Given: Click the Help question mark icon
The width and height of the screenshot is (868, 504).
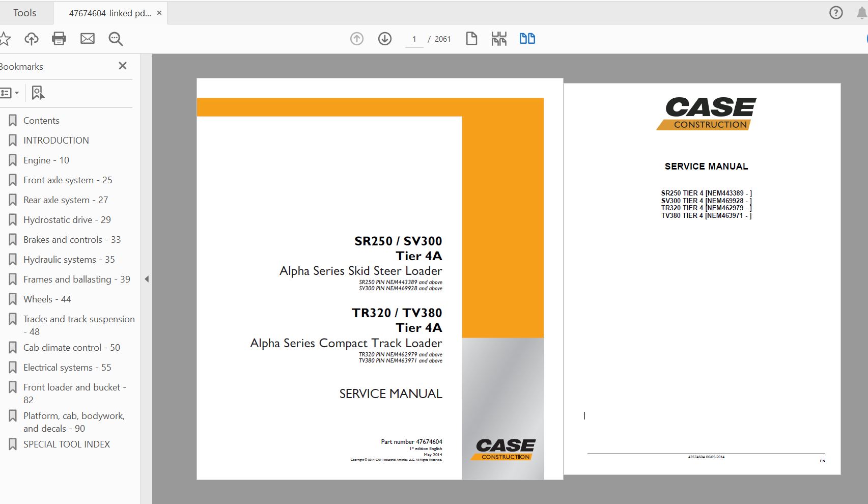Looking at the screenshot, I should point(836,13).
